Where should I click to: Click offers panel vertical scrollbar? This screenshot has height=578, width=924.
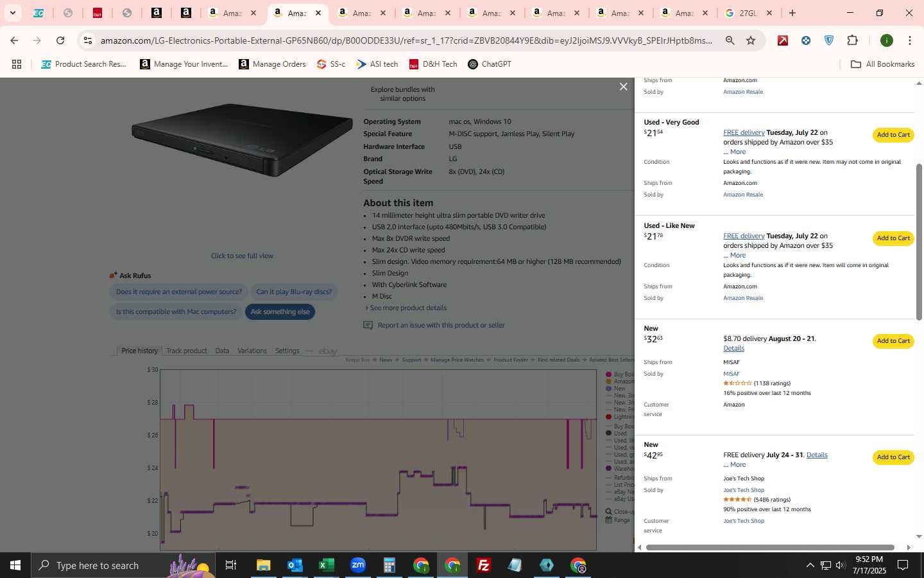click(x=919, y=241)
